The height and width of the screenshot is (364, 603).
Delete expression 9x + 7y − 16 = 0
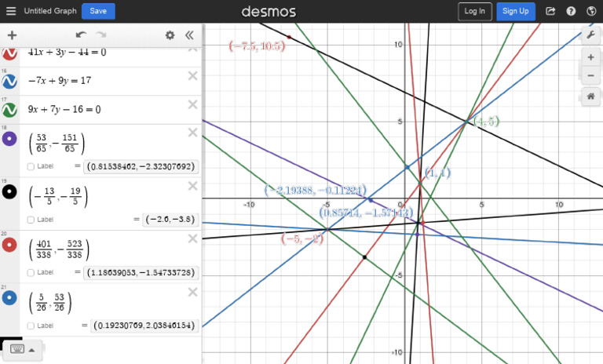pos(192,104)
